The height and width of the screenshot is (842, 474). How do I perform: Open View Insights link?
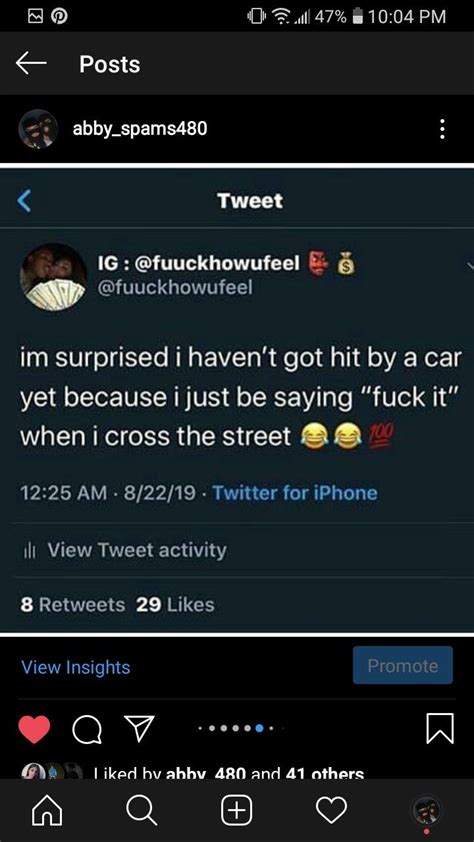[x=76, y=667]
